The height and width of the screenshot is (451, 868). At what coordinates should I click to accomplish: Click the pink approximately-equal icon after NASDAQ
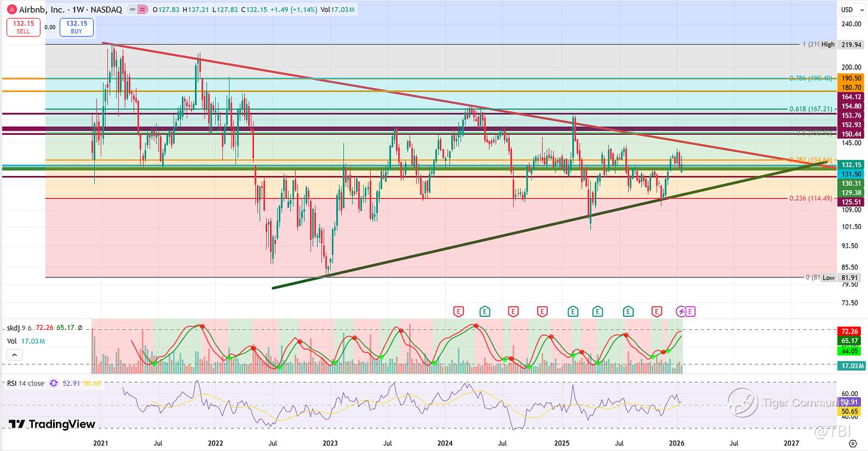pyautogui.click(x=142, y=10)
